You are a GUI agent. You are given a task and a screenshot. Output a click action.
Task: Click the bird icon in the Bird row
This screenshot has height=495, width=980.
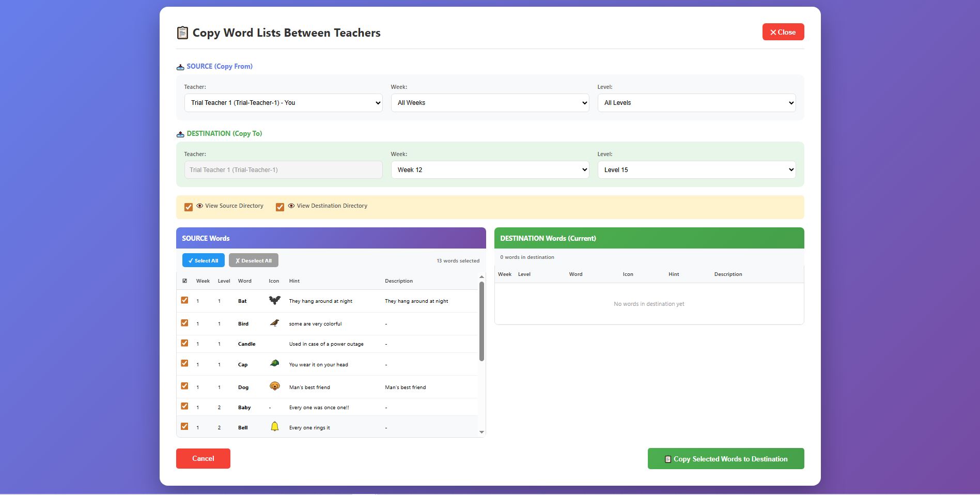(274, 323)
